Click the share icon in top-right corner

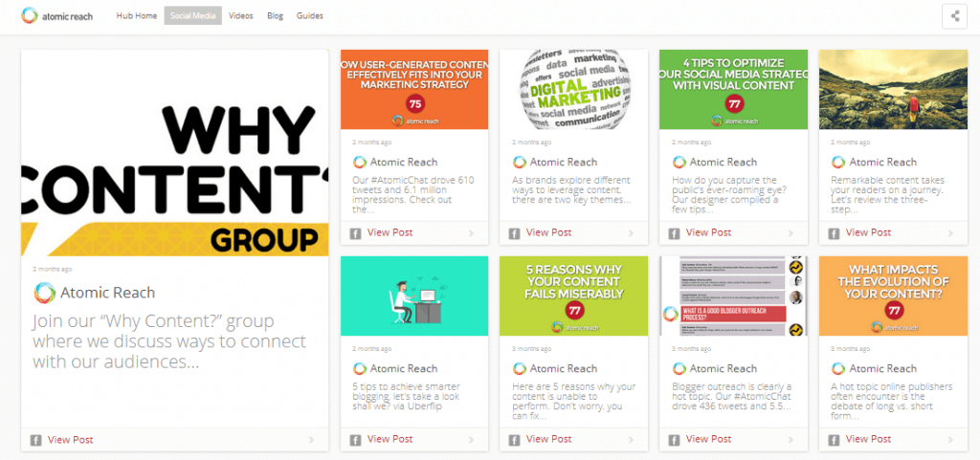[x=953, y=15]
